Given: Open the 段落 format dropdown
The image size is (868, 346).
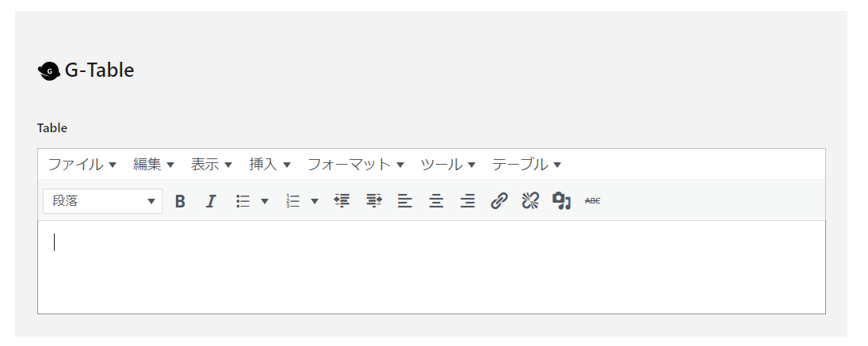Looking at the screenshot, I should tap(103, 201).
